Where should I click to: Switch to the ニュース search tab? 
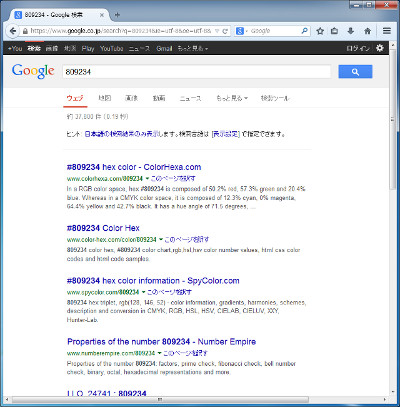[x=190, y=98]
